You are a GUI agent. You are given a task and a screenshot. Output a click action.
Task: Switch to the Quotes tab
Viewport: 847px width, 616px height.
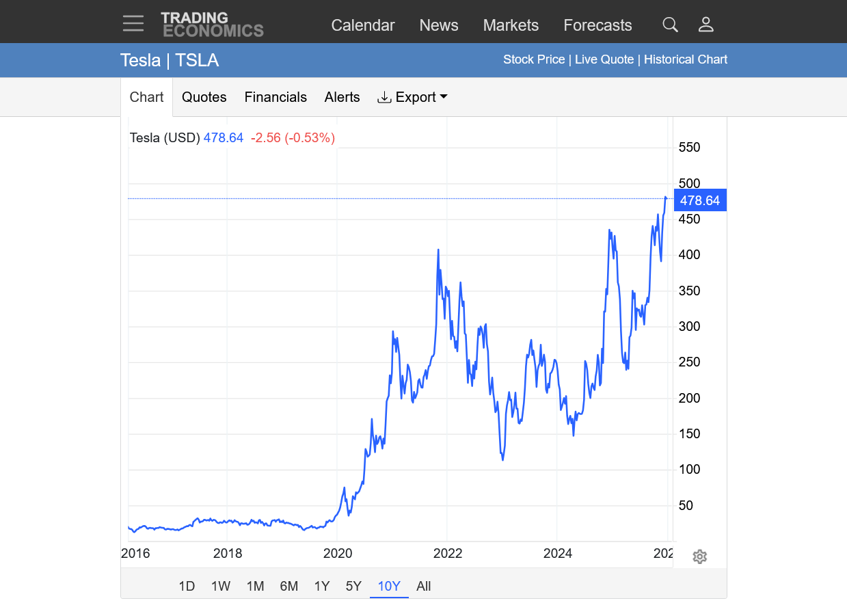pyautogui.click(x=204, y=97)
